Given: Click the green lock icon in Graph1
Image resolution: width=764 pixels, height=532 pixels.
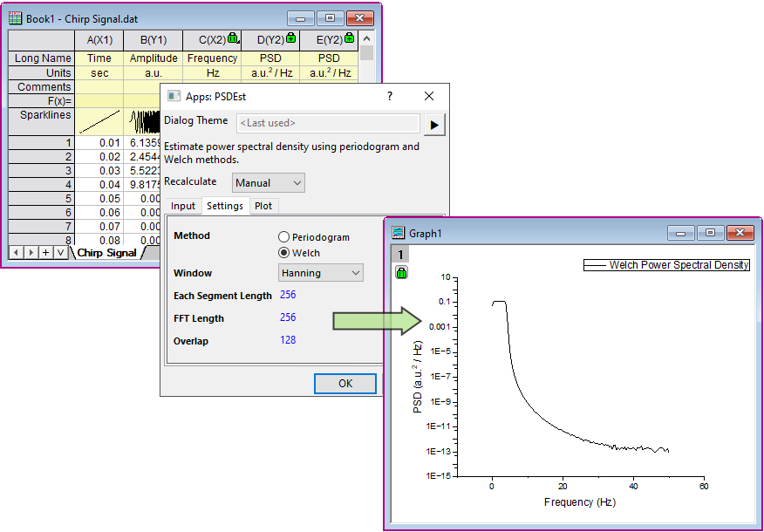Looking at the screenshot, I should 401,273.
